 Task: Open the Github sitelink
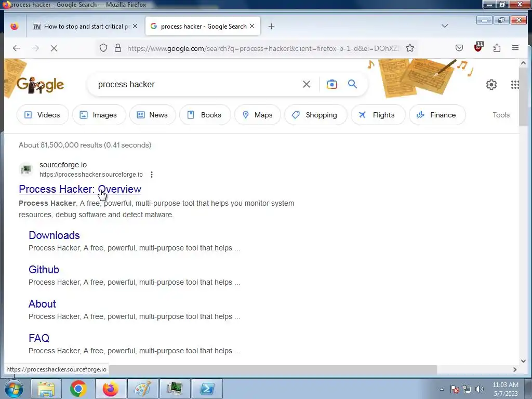click(x=44, y=270)
